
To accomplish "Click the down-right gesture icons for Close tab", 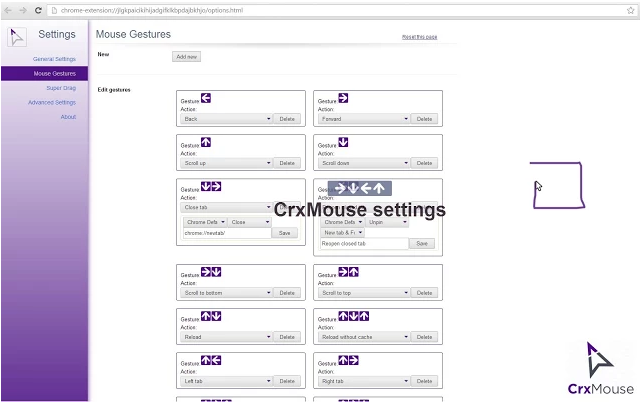I will point(211,187).
